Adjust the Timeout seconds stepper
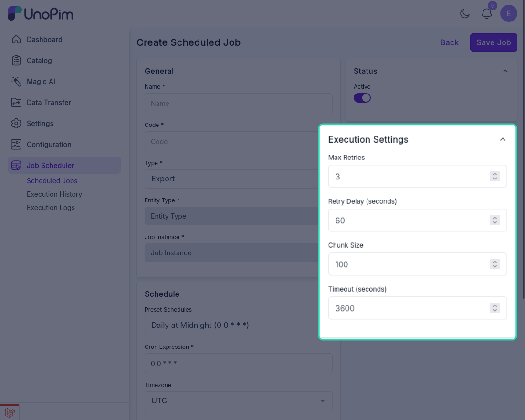The height and width of the screenshot is (420, 525). coord(495,308)
